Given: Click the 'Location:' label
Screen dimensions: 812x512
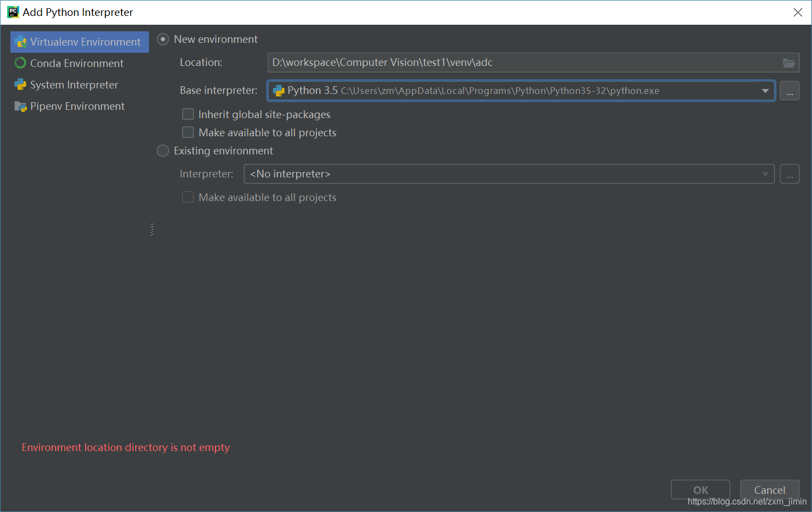Looking at the screenshot, I should pyautogui.click(x=201, y=63).
